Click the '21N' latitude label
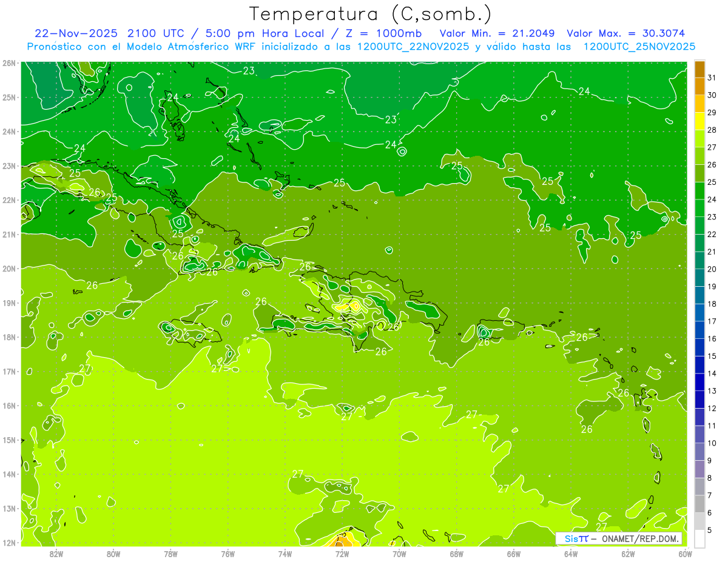The width and height of the screenshot is (728, 562). pyautogui.click(x=8, y=234)
